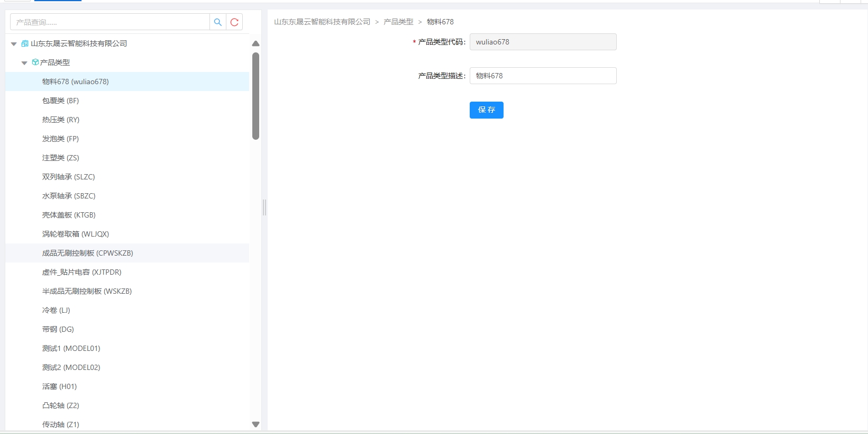
Task: Collapse the 产品类型 tree node
Action: (24, 63)
